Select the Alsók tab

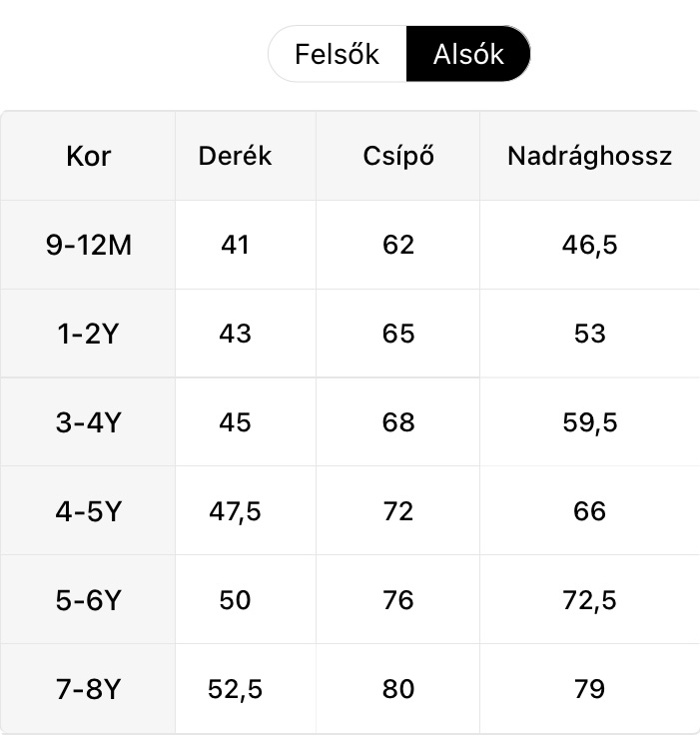click(468, 54)
